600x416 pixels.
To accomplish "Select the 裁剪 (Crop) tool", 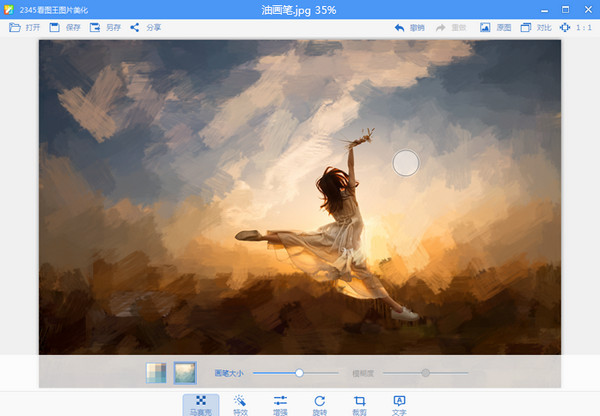I will (x=359, y=404).
